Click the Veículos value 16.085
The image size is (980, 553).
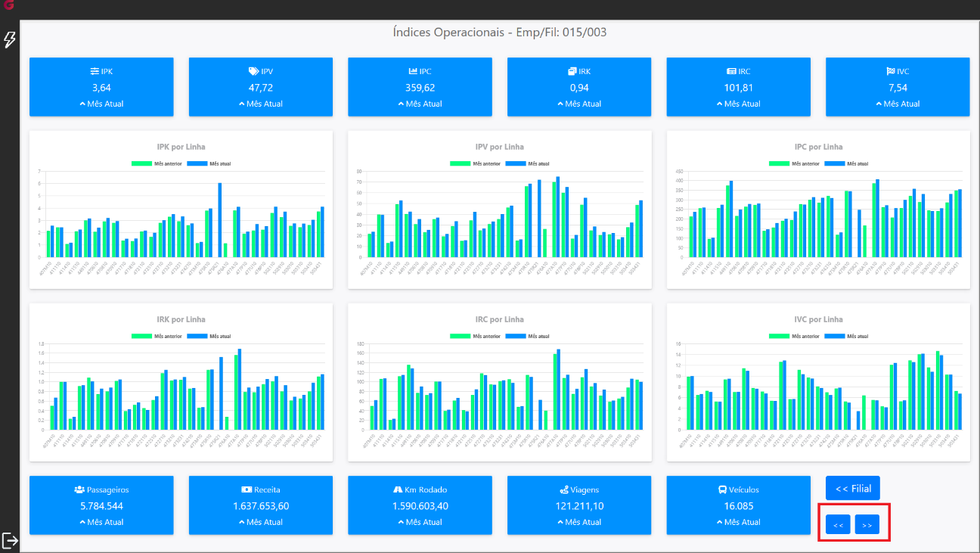[x=738, y=506]
